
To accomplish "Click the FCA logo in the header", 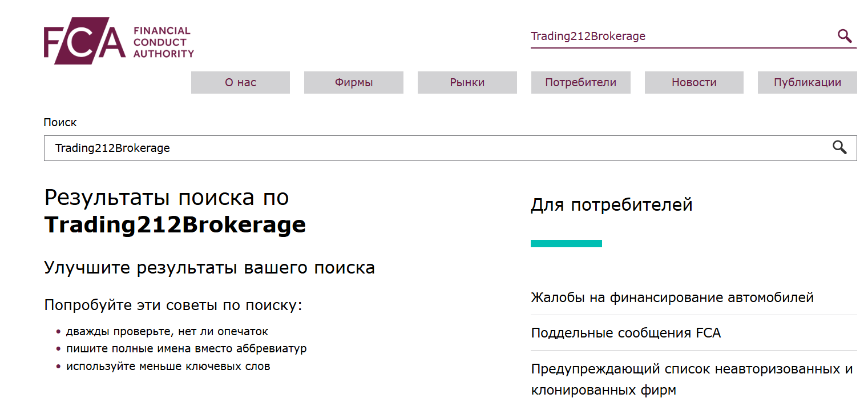I will click(x=119, y=41).
